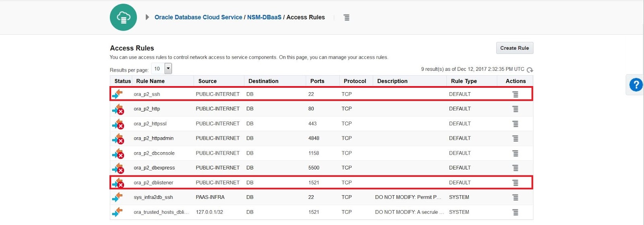Click the PAAS-INFRA source cell

point(210,197)
